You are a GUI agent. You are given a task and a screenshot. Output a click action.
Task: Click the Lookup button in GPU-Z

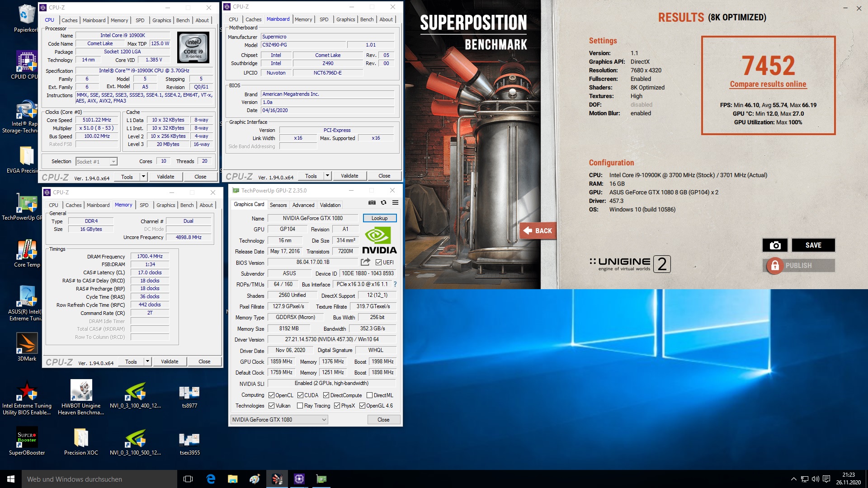(x=380, y=218)
